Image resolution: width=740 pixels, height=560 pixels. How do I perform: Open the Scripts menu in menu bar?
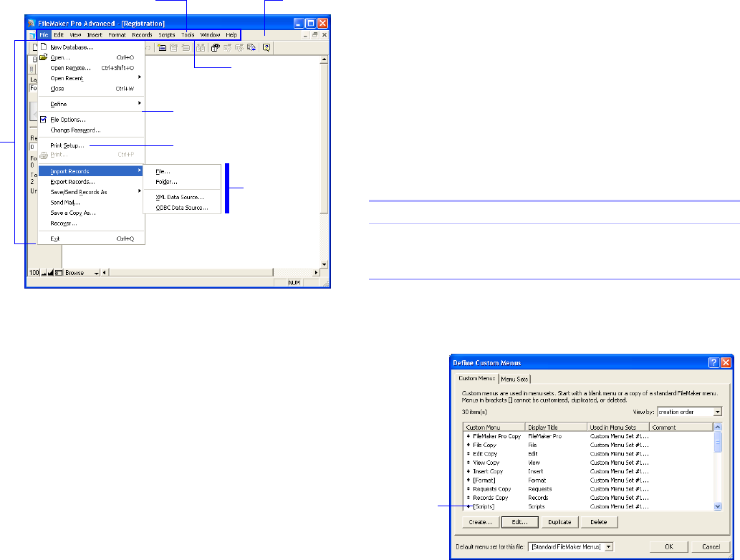click(x=166, y=34)
